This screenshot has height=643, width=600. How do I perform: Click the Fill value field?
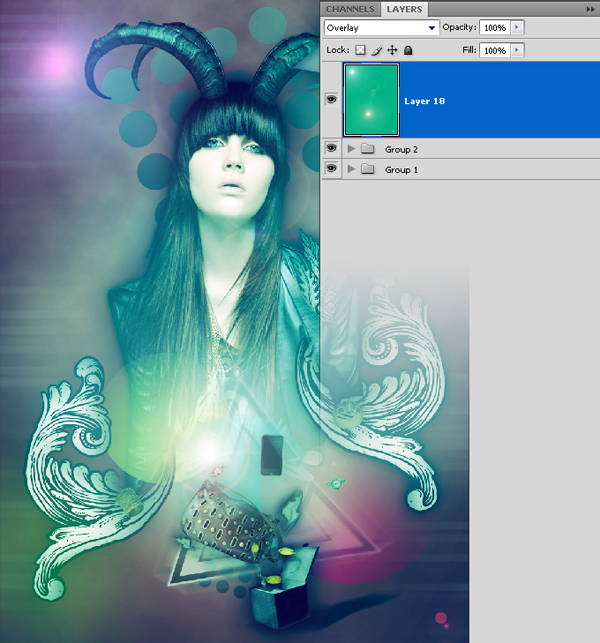495,50
